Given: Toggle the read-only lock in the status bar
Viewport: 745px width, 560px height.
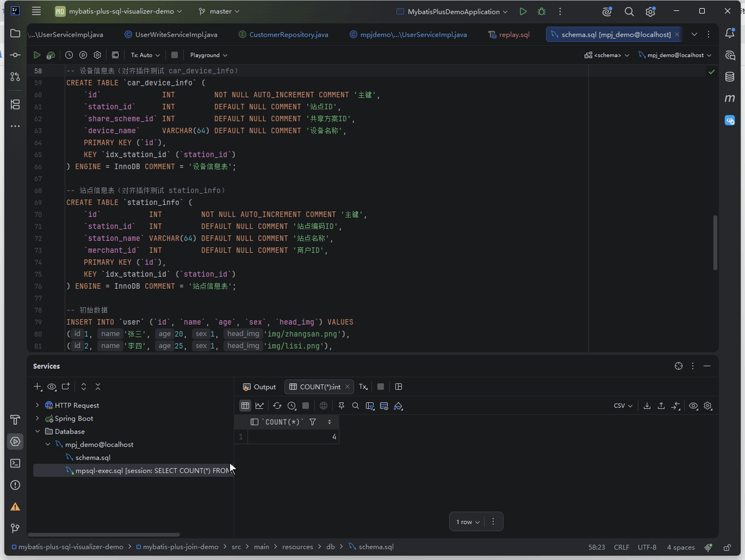Looking at the screenshot, I should tap(727, 547).
